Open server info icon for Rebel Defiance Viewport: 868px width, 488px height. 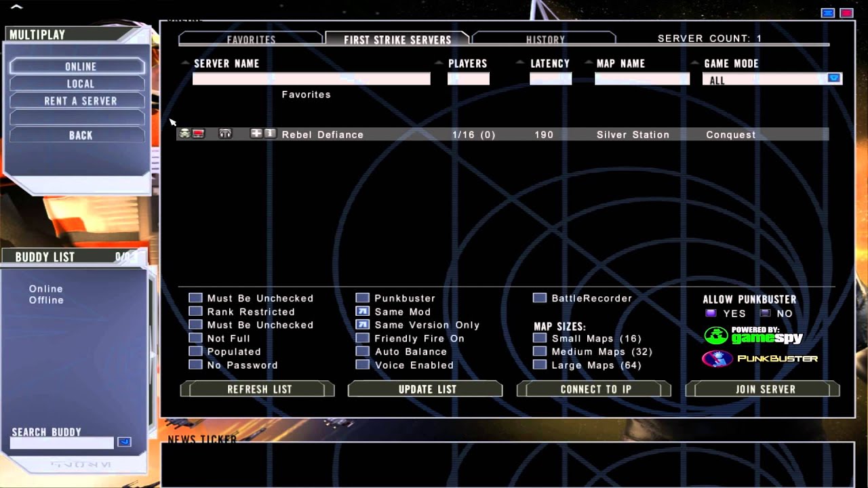pyautogui.click(x=270, y=134)
